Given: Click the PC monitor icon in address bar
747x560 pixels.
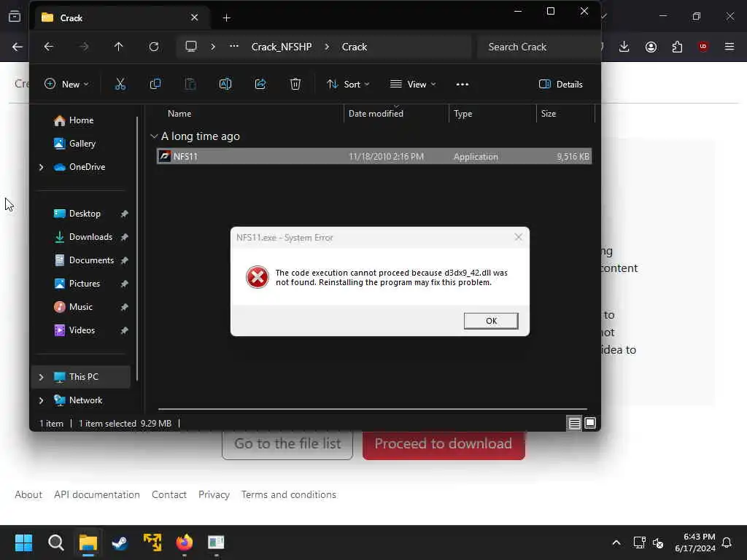Looking at the screenshot, I should [191, 47].
